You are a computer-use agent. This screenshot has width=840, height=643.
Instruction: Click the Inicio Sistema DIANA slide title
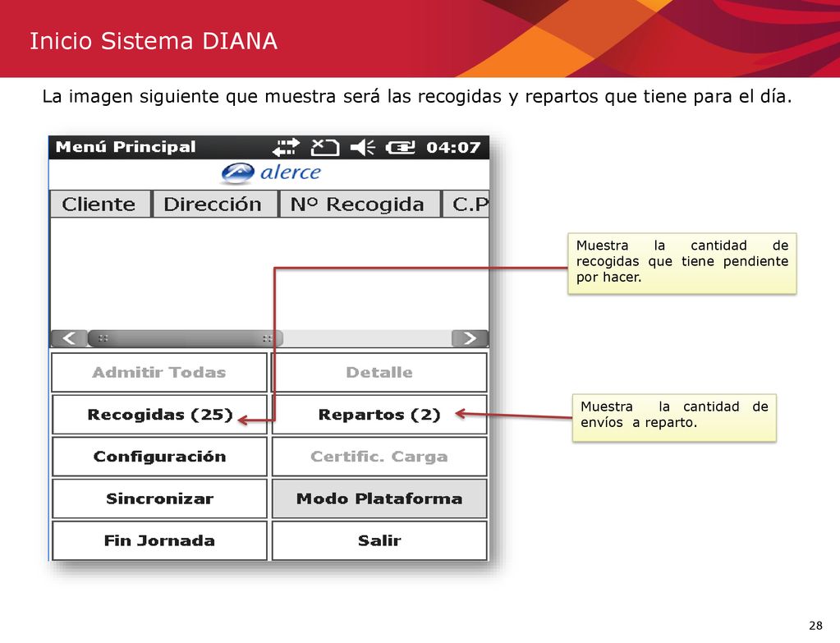(154, 41)
